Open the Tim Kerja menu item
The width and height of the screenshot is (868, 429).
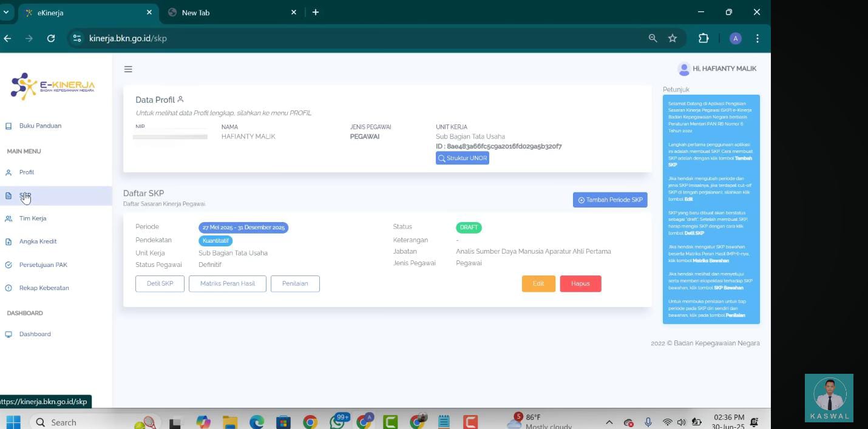[x=33, y=218]
